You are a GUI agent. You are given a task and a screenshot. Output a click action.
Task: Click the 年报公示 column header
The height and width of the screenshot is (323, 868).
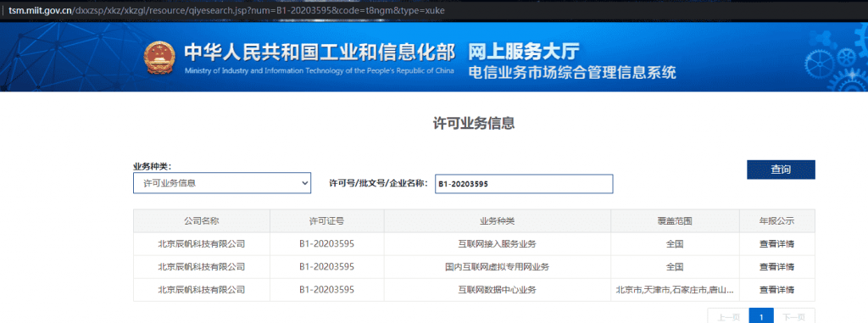coord(776,221)
